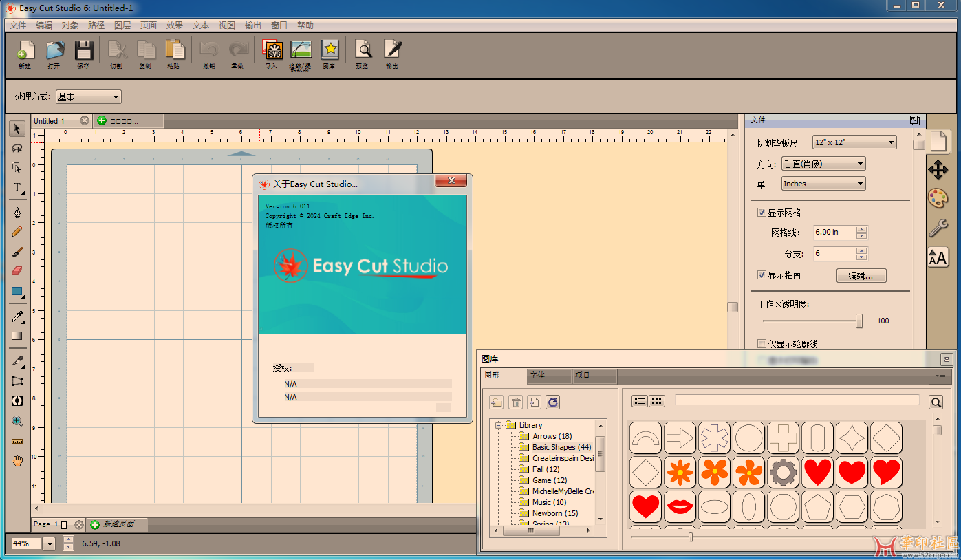This screenshot has height=560, width=961.
Task: Open the 效果 menu
Action: 175,25
